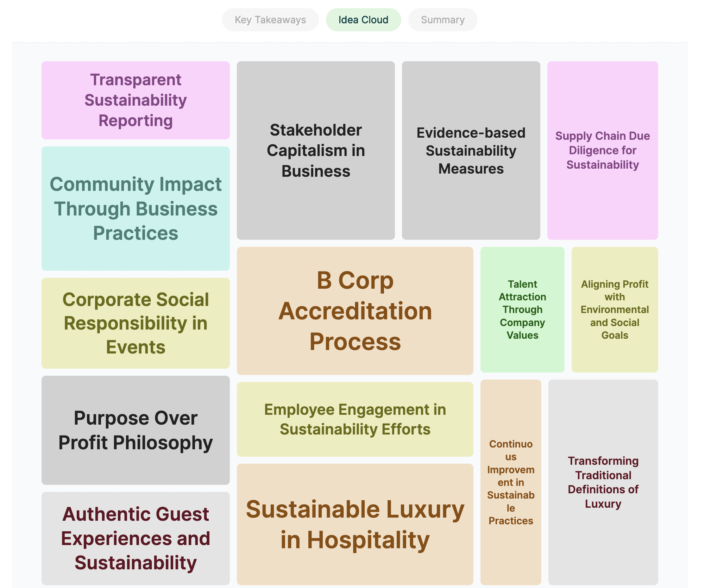Open the Community Impact Through Business Practices tile

point(136,208)
